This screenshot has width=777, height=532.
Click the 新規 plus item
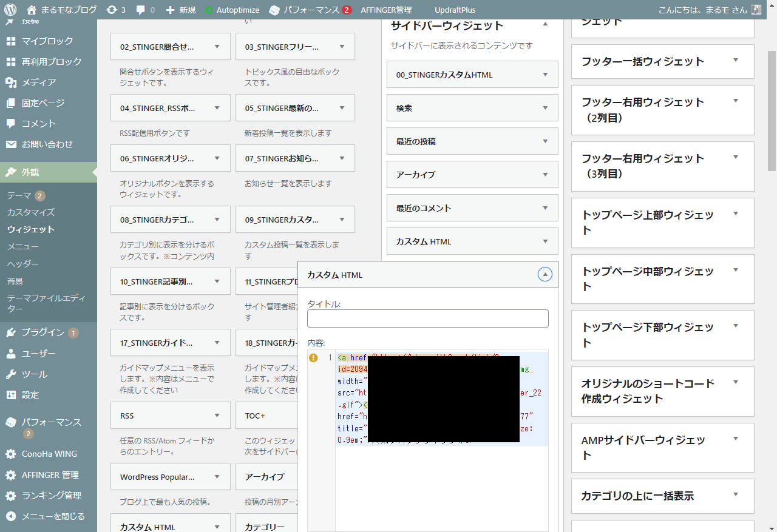click(180, 10)
